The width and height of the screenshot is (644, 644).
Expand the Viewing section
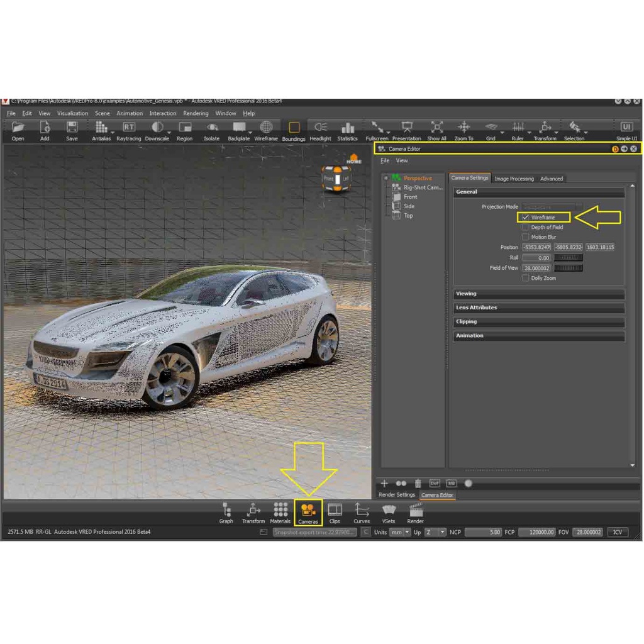click(538, 294)
